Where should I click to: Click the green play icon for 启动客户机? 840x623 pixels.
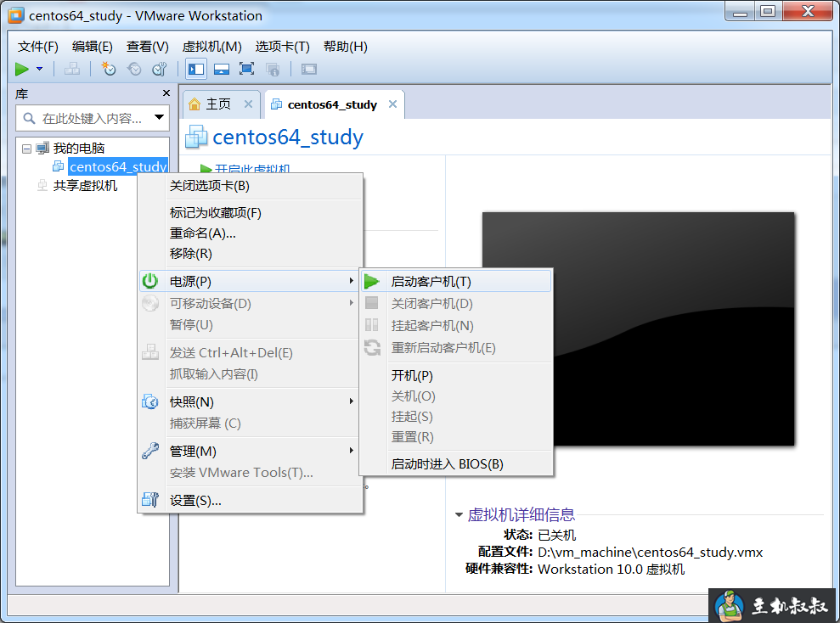coord(371,282)
